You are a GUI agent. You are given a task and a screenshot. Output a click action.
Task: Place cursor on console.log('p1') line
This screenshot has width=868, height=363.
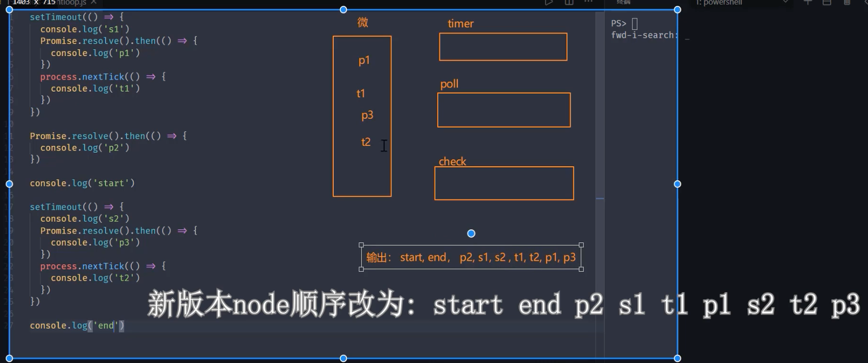point(95,53)
